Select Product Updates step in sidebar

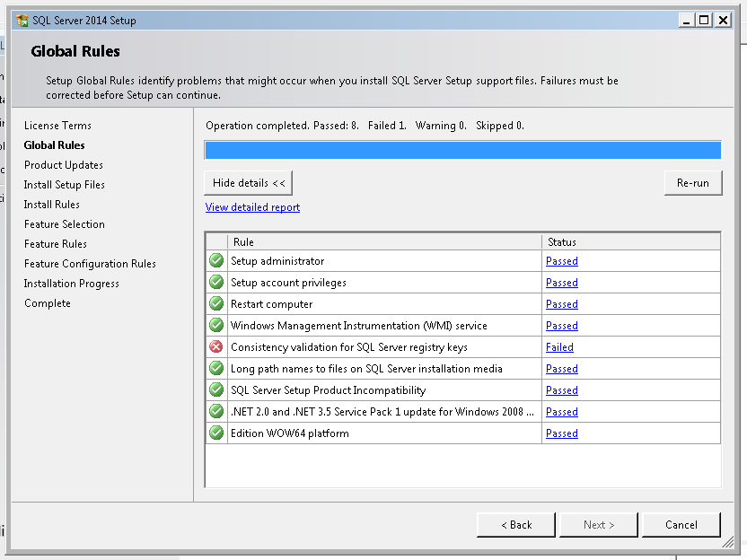coord(64,165)
